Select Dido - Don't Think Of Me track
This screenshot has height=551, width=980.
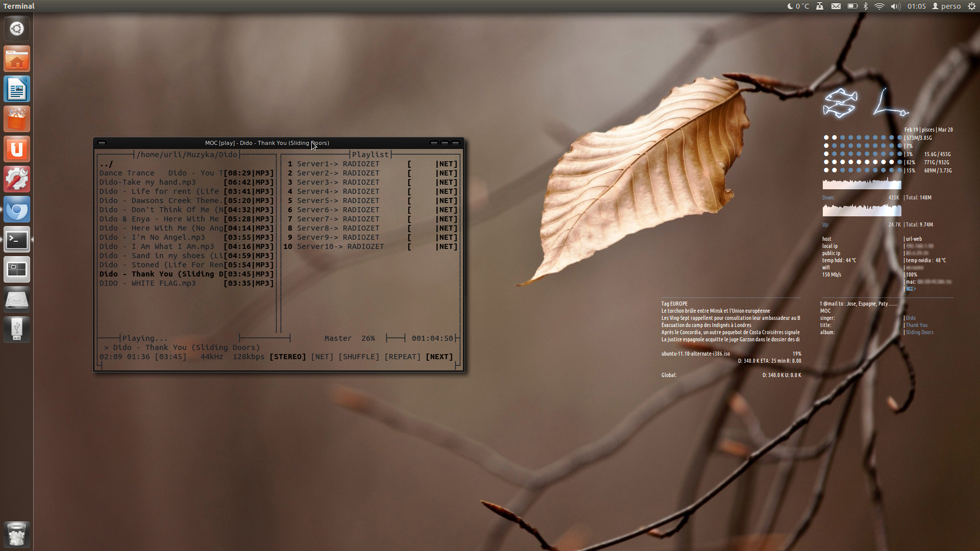click(187, 210)
